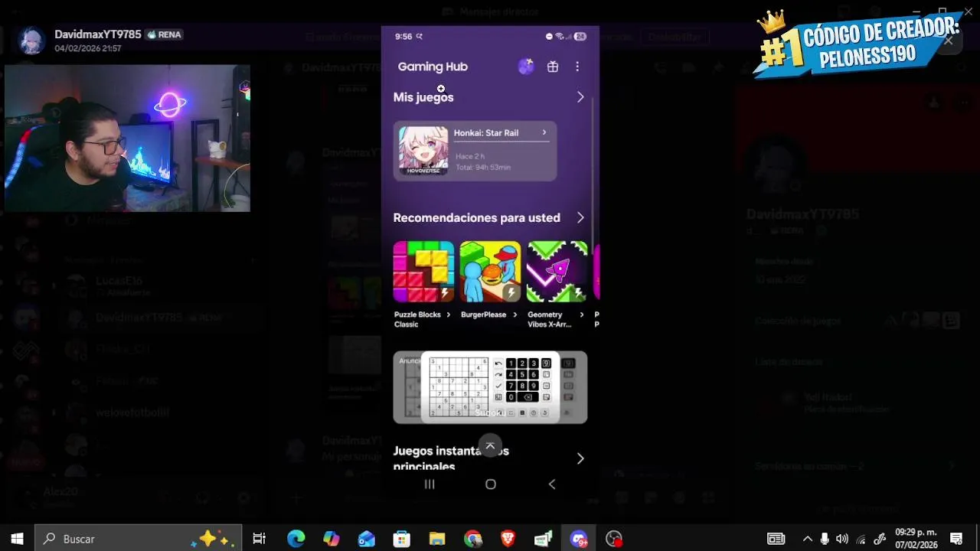Image resolution: width=980 pixels, height=551 pixels.
Task: Tap the phone home navigation button
Action: click(x=491, y=484)
